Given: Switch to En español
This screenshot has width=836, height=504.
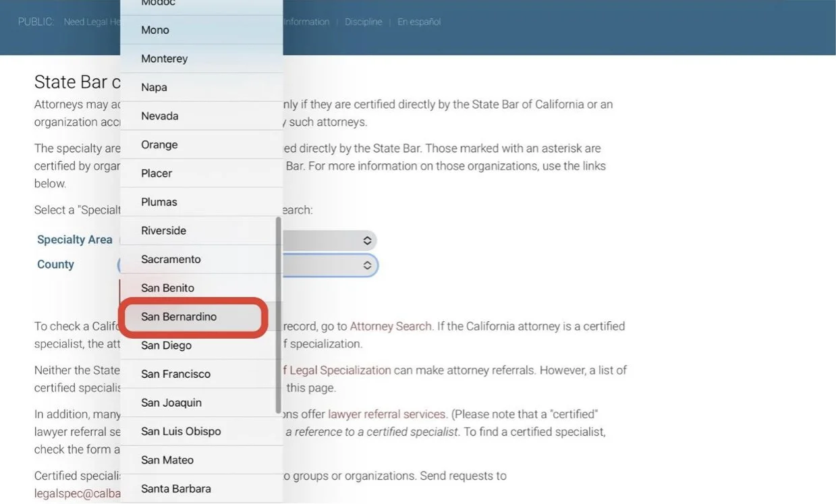Looking at the screenshot, I should coord(419,22).
